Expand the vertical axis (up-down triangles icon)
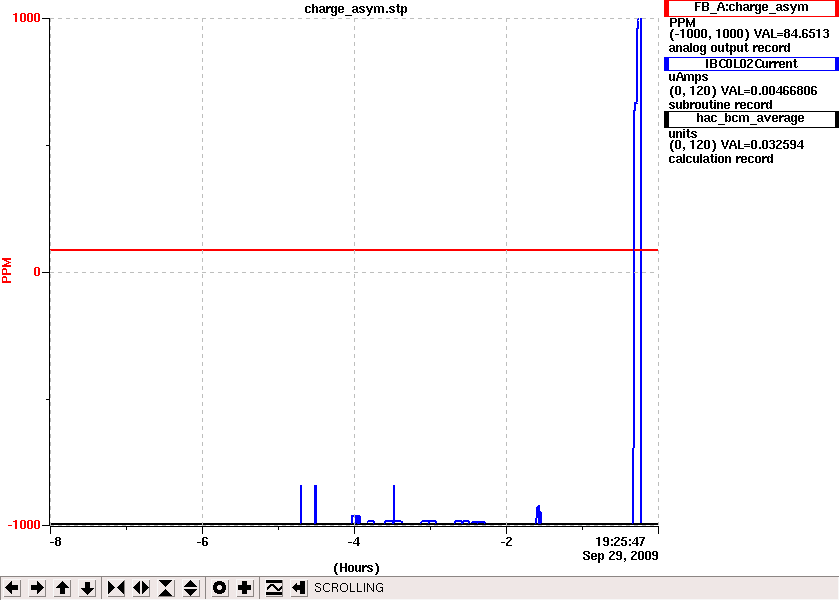This screenshot has height=600, width=839. point(191,588)
